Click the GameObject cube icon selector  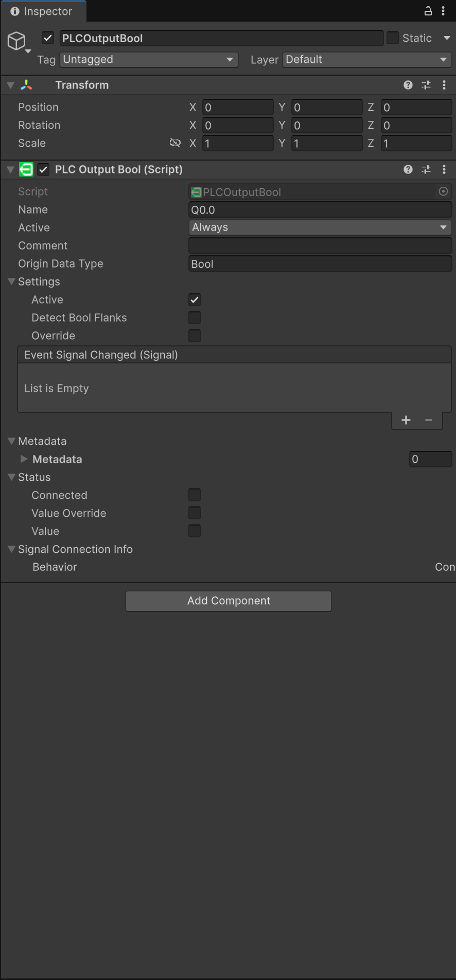[x=17, y=41]
